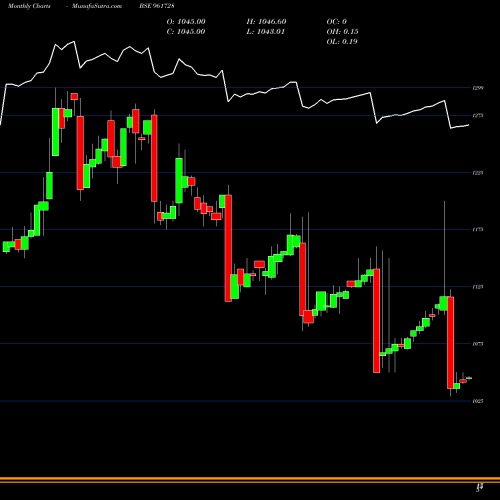
Task: Click the 1299 price axis label
Action: coord(478,88)
